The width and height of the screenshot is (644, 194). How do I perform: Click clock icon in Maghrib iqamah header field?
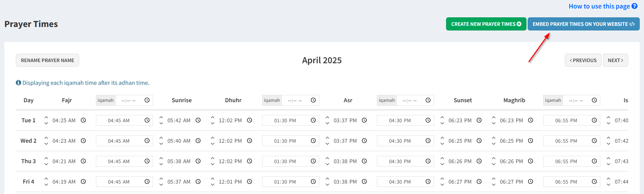point(594,100)
